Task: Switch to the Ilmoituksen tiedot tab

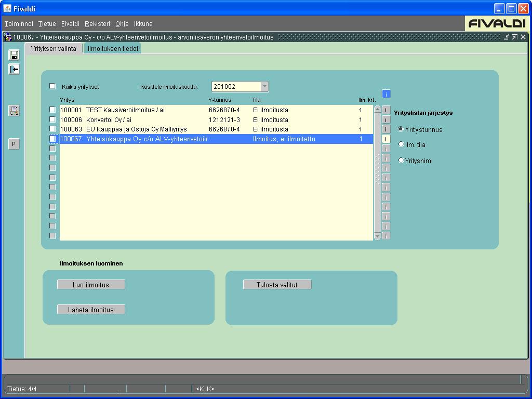Action: (113, 48)
